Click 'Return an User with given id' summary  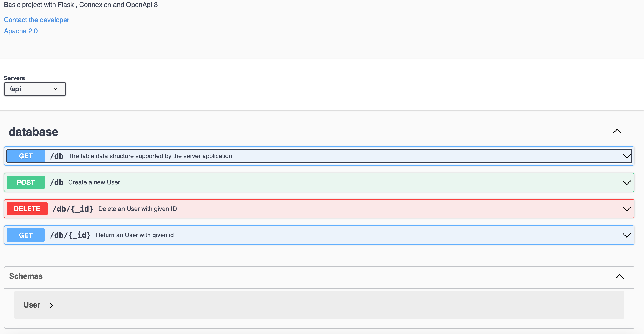click(135, 235)
